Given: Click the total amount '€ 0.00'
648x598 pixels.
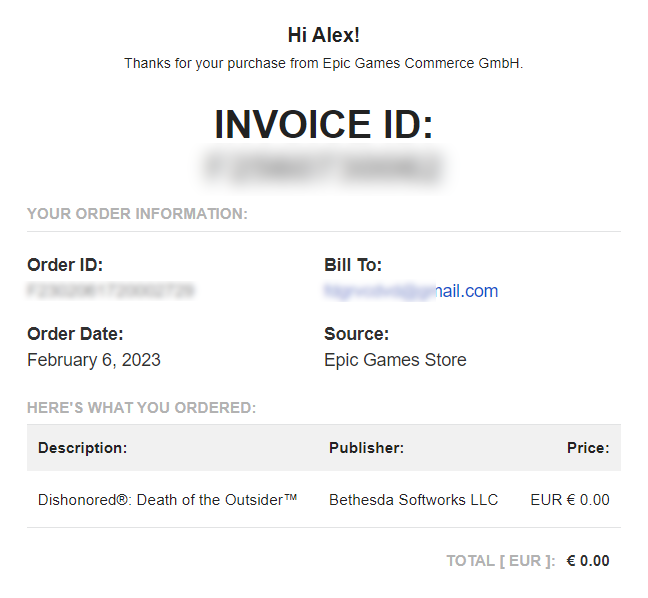Looking at the screenshot, I should click(x=587, y=561).
